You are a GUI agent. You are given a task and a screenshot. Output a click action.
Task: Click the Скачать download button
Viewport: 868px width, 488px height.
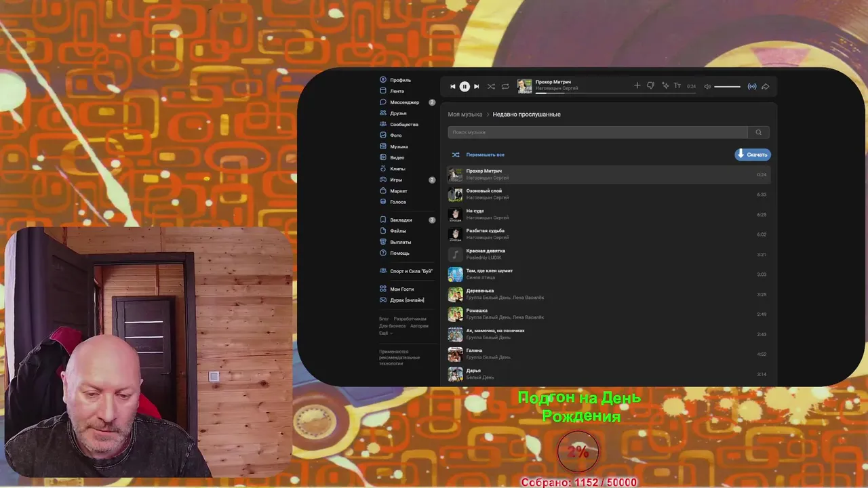pyautogui.click(x=753, y=155)
